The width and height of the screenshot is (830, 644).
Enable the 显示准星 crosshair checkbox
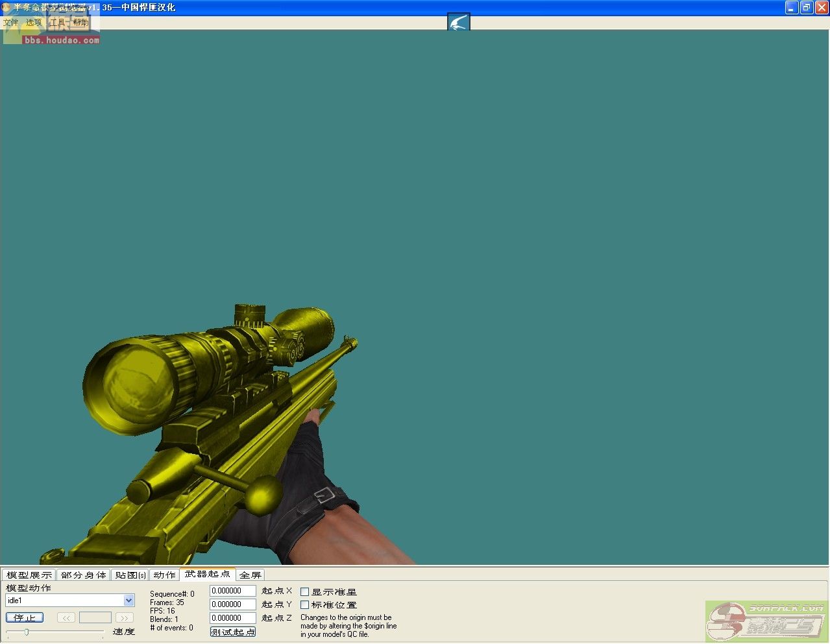[x=304, y=592]
